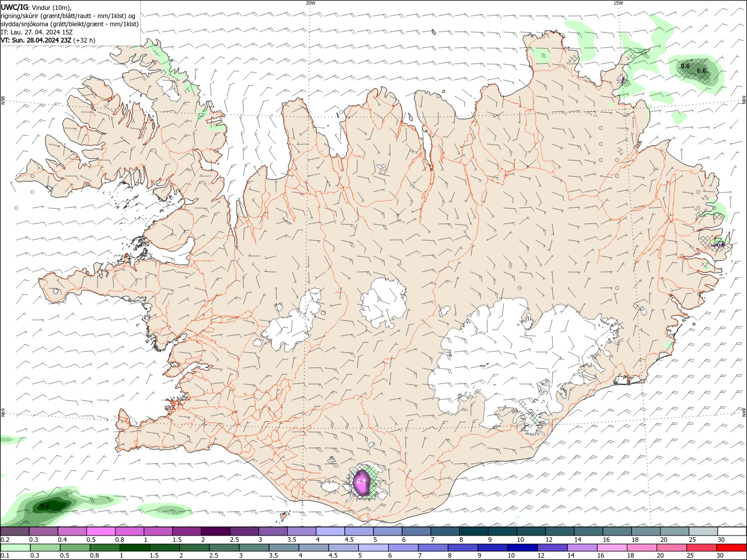Click the '0.1' label under the green scale
The width and height of the screenshot is (747, 560).
[5, 555]
